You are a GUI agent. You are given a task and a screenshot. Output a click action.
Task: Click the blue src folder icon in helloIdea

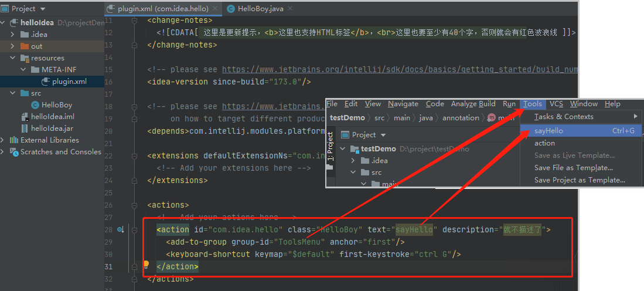point(25,93)
